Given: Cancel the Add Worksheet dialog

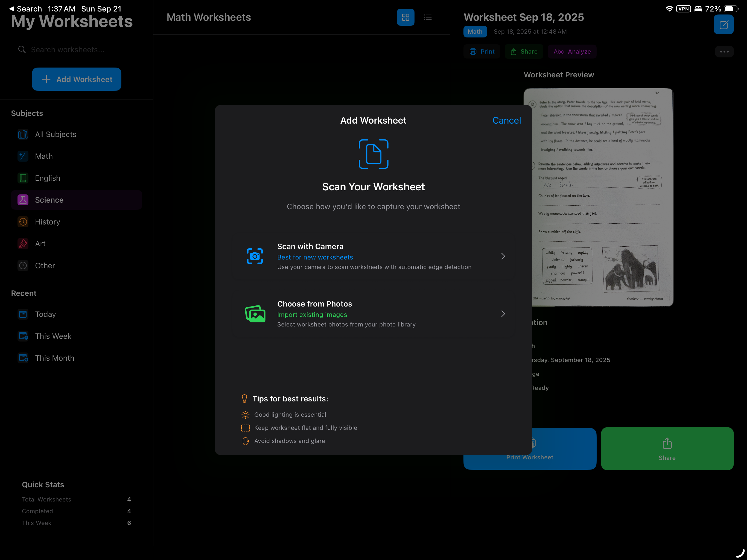Looking at the screenshot, I should [x=507, y=121].
